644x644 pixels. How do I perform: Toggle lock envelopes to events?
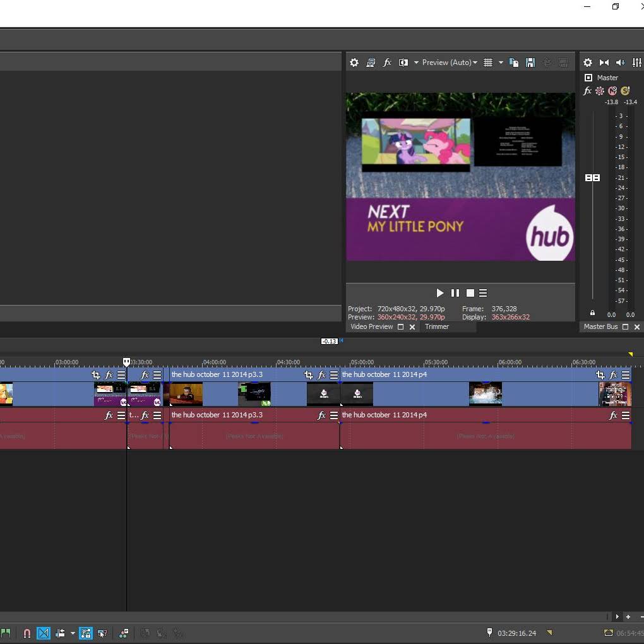(x=86, y=633)
